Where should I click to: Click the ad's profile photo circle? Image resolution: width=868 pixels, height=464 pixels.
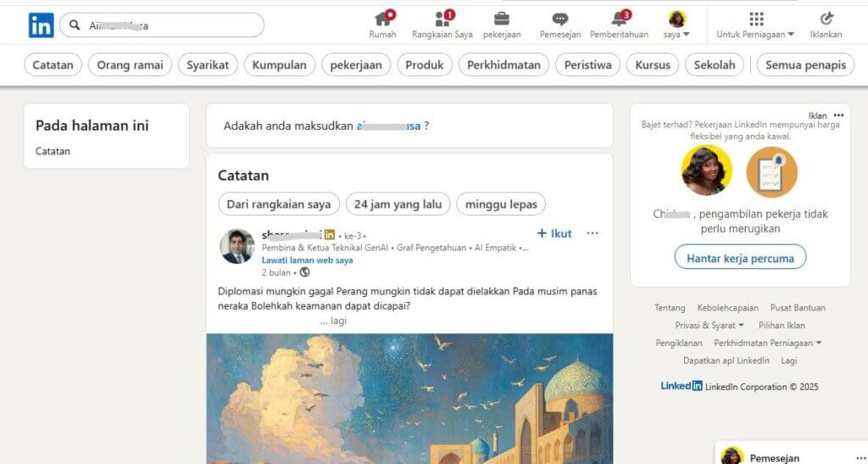click(707, 171)
